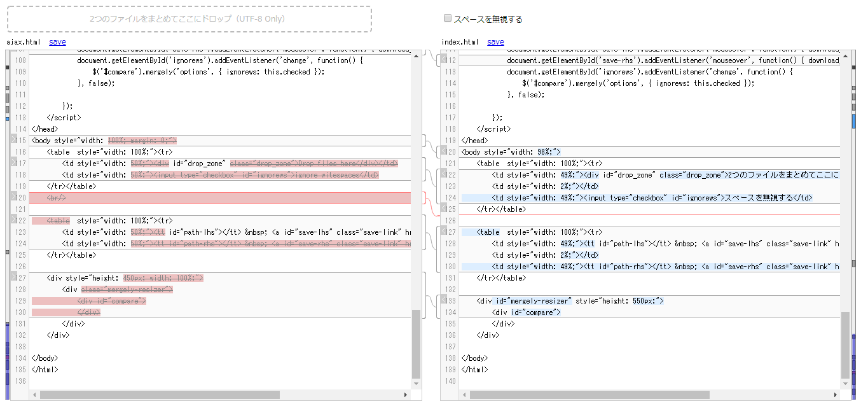Click merge-right arrow at ajax.html line 127
Image resolution: width=868 pixels, height=413 pixels.
(14, 277)
